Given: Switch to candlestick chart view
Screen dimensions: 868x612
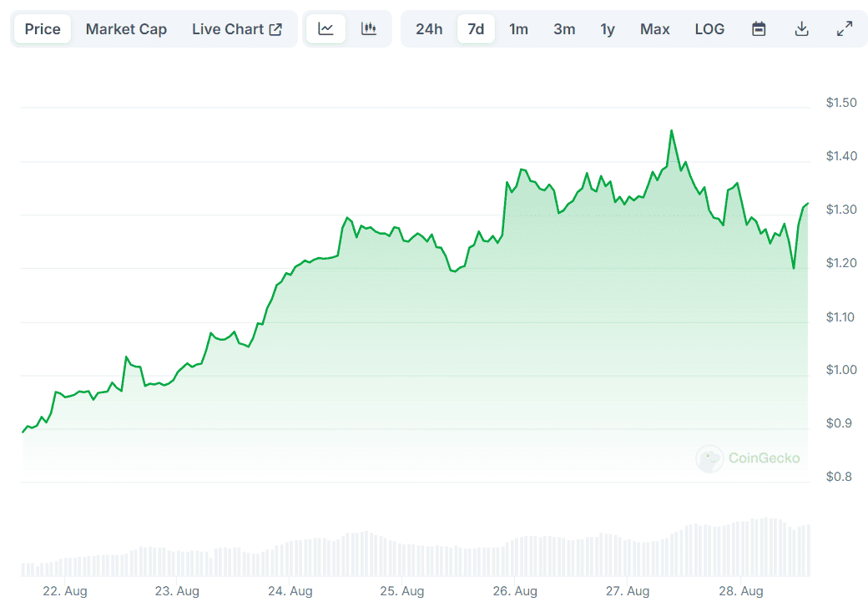Looking at the screenshot, I should [x=369, y=29].
